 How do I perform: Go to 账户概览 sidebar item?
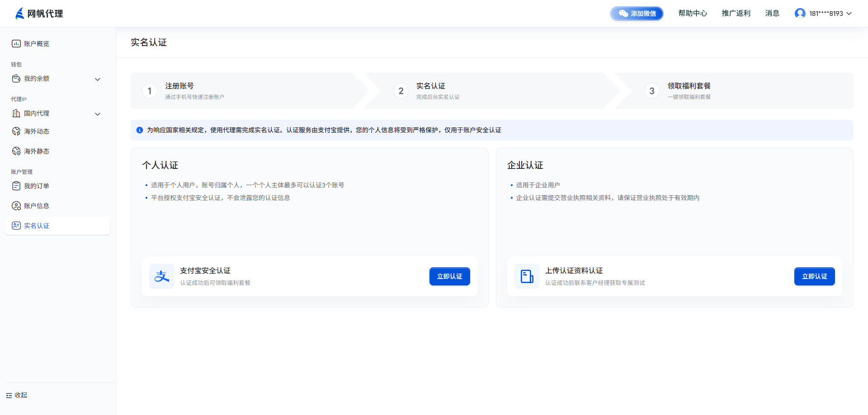pos(58,44)
